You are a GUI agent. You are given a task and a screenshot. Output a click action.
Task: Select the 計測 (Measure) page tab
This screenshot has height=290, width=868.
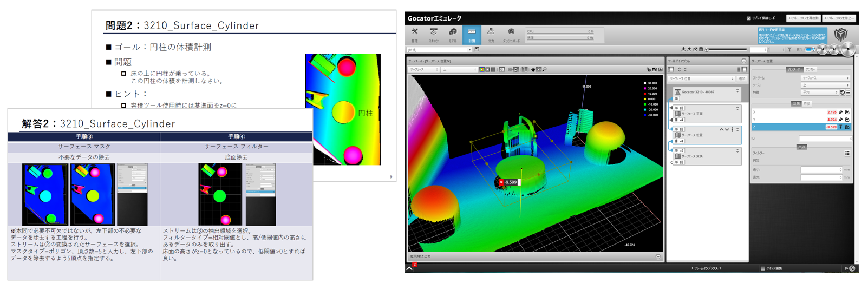coord(472,35)
